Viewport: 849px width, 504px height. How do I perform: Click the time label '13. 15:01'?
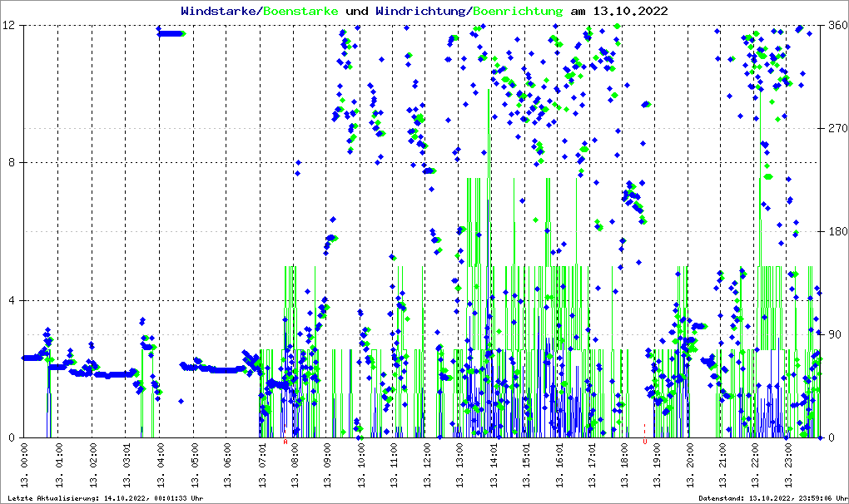[526, 465]
